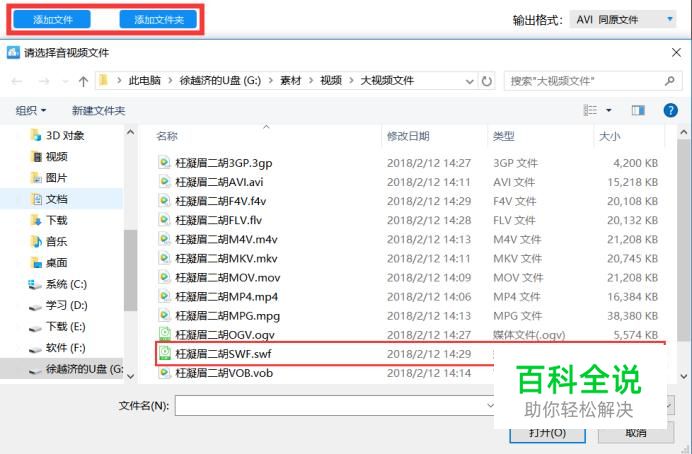This screenshot has width=692, height=454.
Task: Click the 添加文件 button
Action: pos(52,19)
